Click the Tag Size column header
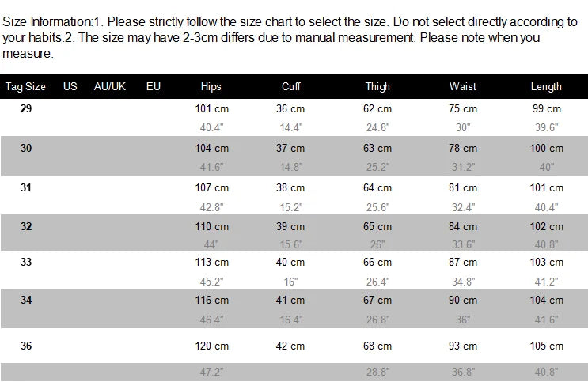 point(25,86)
